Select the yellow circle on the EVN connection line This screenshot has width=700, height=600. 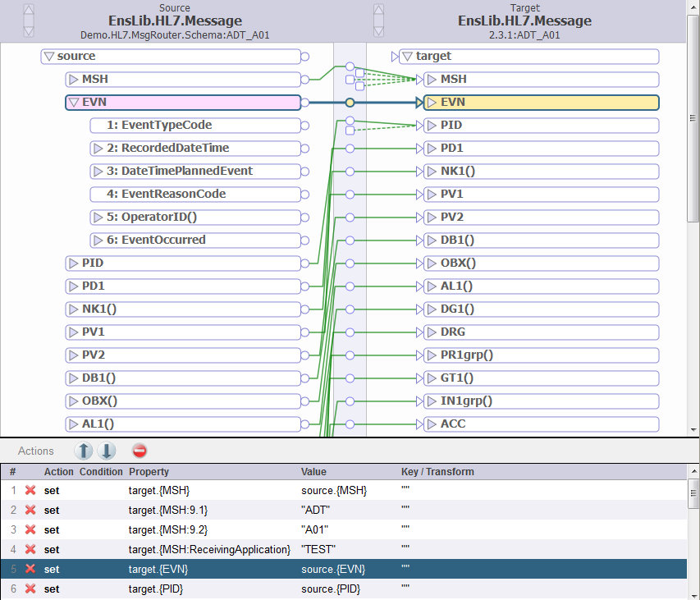click(x=350, y=102)
